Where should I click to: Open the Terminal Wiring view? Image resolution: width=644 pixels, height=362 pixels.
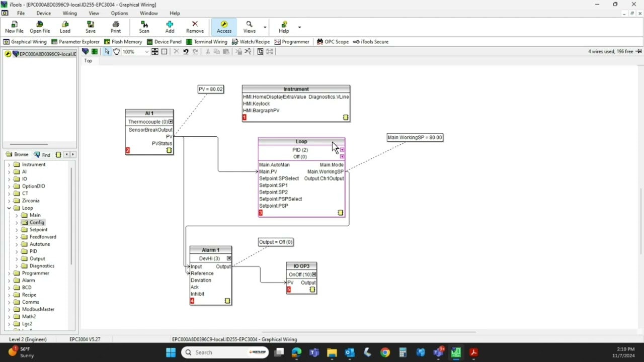(207, 42)
